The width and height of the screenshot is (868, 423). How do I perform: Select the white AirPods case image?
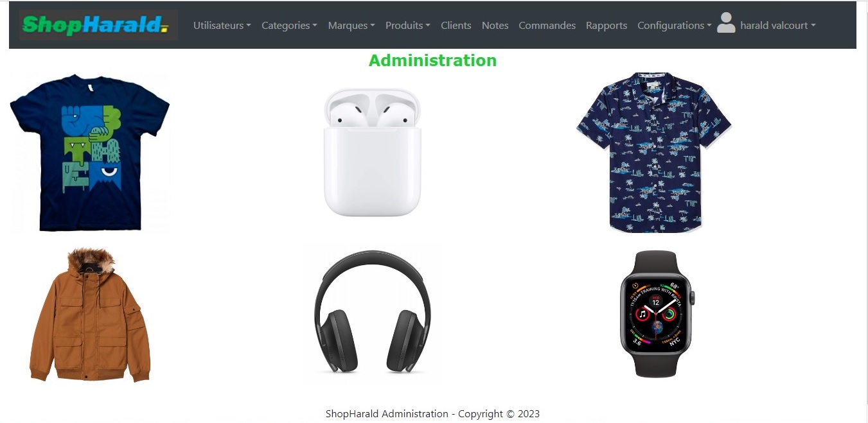(373, 153)
